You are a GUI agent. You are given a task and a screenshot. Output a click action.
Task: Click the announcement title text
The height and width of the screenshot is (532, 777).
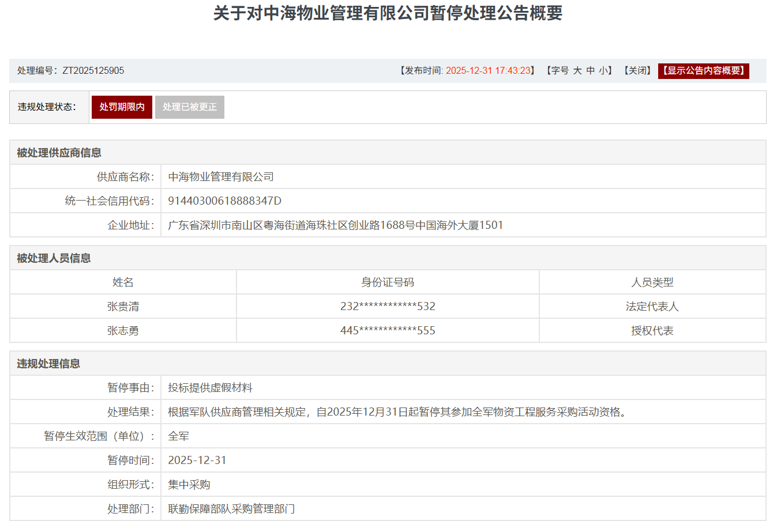[x=388, y=15]
